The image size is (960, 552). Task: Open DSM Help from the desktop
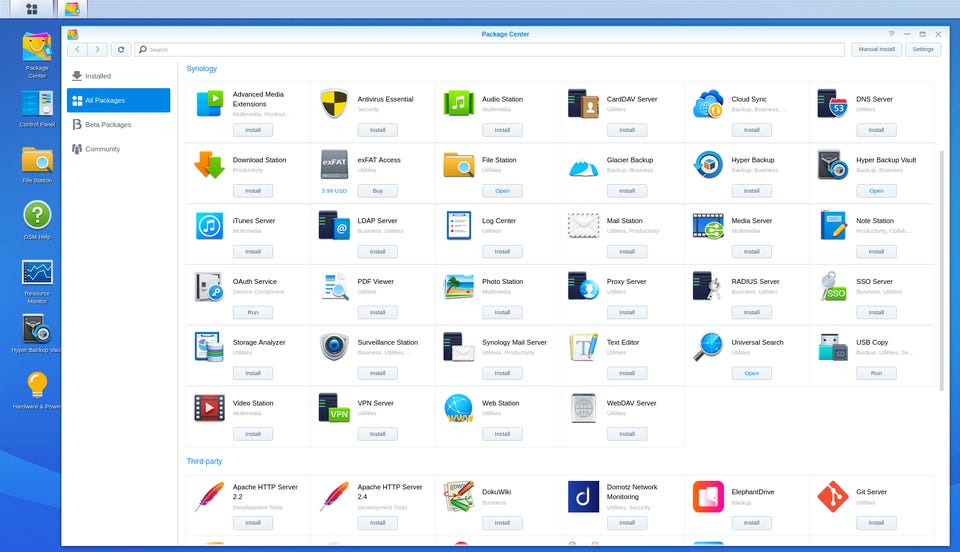pos(37,221)
